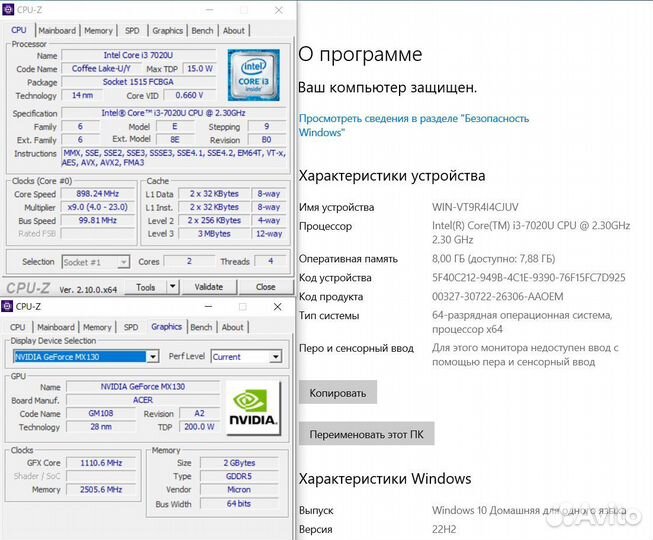Click the Core VID value 0.660 V
Image resolution: width=653 pixels, height=540 pixels.
pyautogui.click(x=189, y=95)
